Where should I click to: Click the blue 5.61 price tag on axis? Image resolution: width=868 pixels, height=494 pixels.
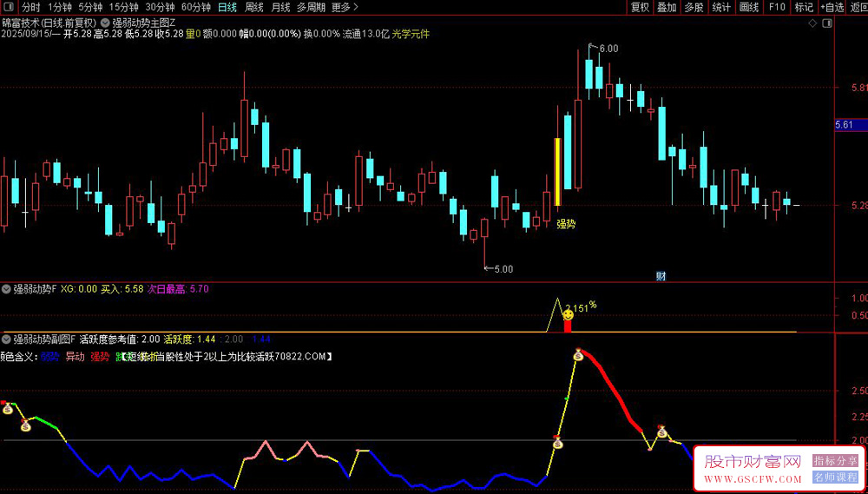click(x=851, y=126)
